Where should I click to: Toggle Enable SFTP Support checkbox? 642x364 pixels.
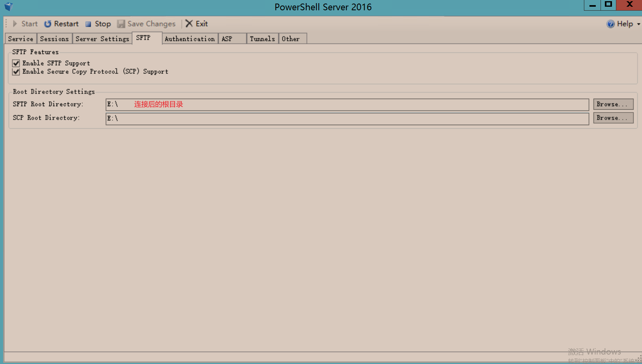[16, 63]
